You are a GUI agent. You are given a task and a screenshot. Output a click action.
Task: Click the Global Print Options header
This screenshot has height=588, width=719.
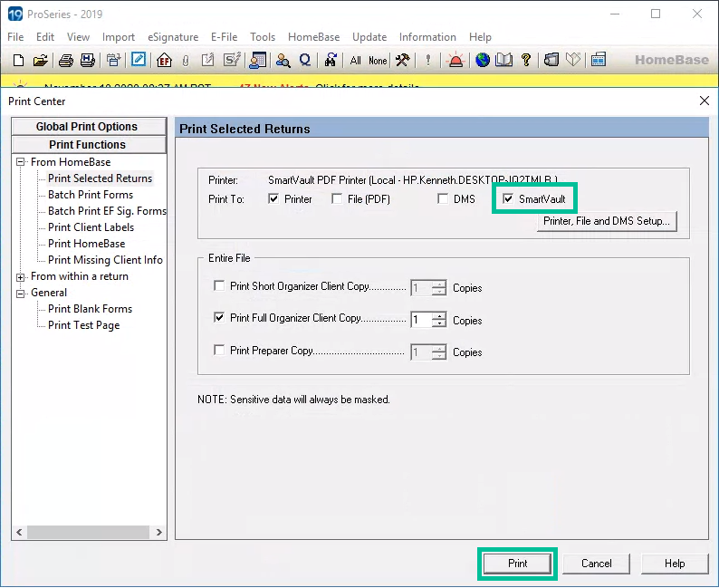click(x=89, y=127)
